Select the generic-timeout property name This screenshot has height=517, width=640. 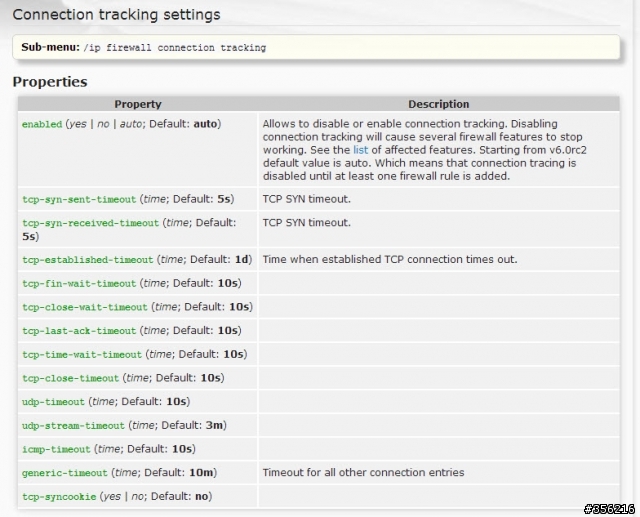point(64,473)
